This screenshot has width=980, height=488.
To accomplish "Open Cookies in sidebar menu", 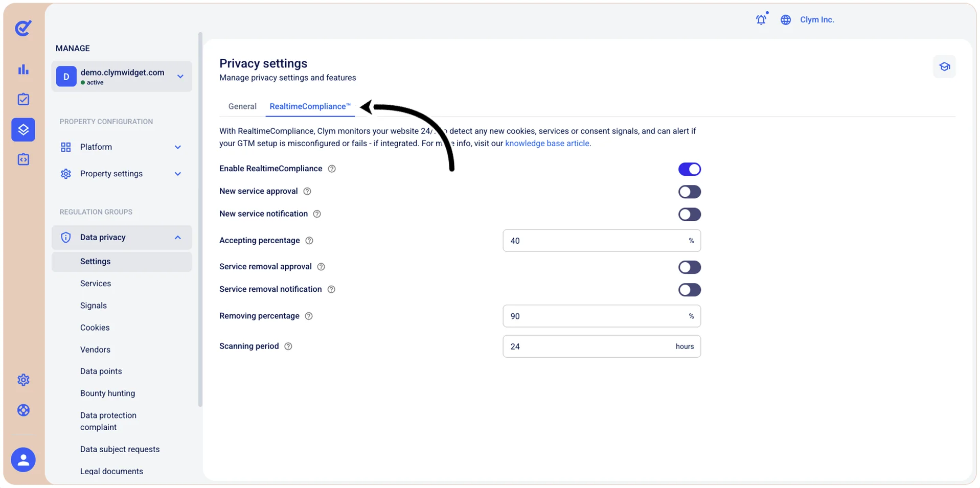I will 95,328.
